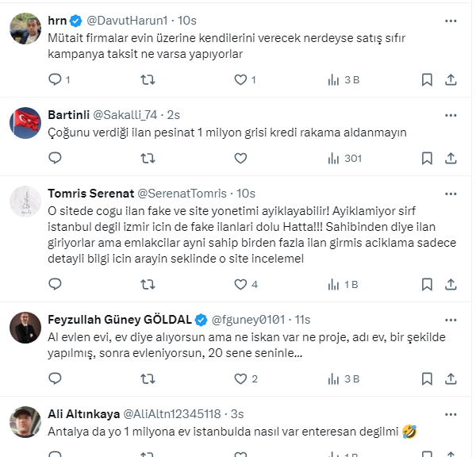The image size is (476, 457).
Task: Retweet Tomris Serenat's tweet
Action: tap(148, 284)
